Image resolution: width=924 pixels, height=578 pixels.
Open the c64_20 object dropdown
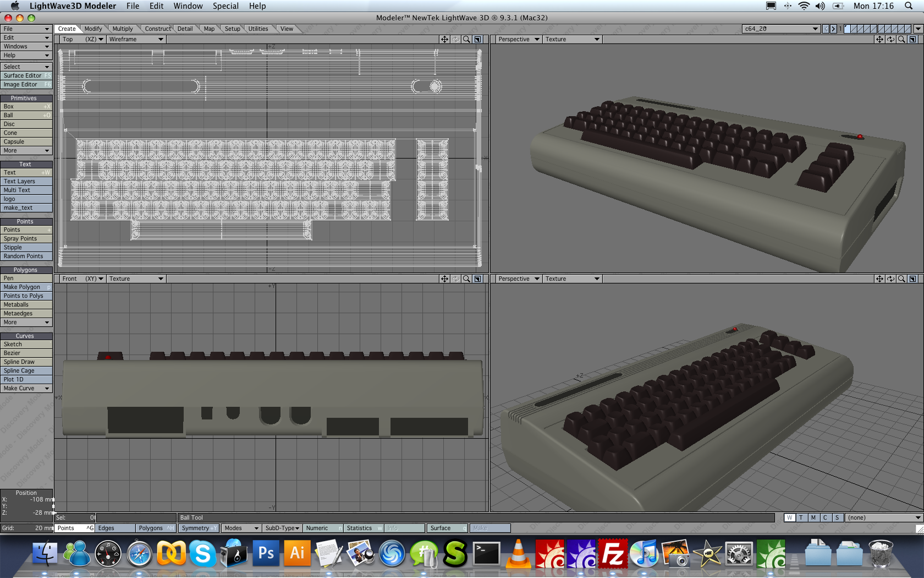pos(781,29)
